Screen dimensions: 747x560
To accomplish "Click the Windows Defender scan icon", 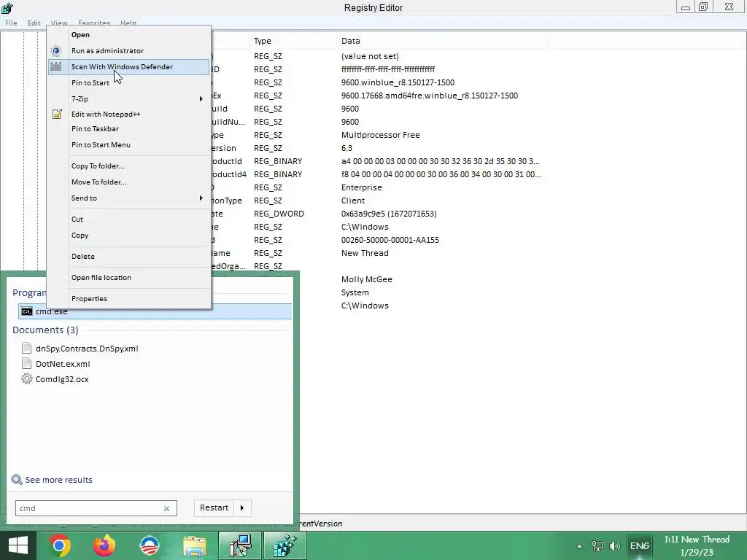I will click(56, 66).
